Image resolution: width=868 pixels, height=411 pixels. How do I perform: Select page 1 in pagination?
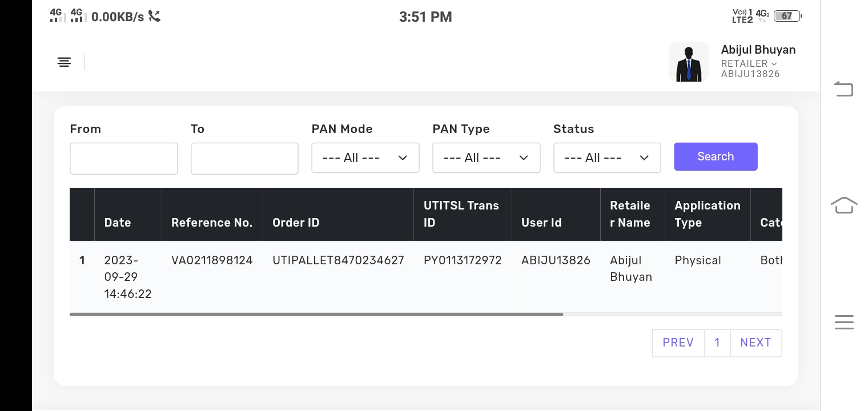click(x=717, y=342)
